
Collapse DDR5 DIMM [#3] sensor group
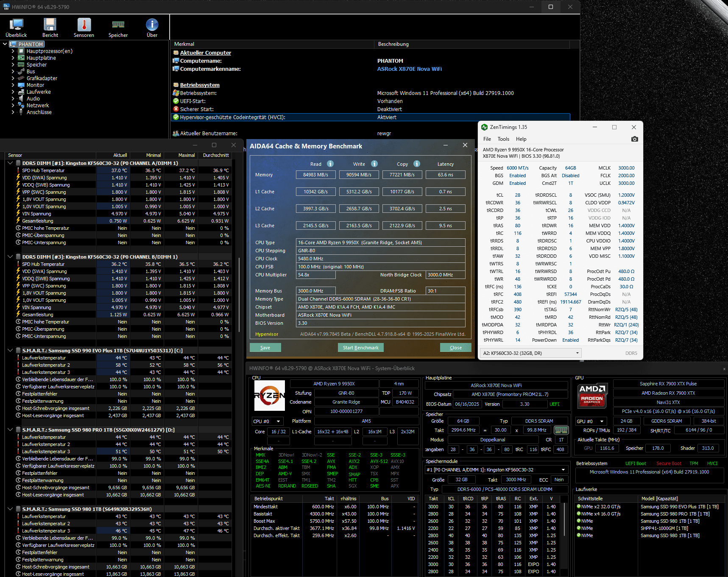(x=10, y=257)
